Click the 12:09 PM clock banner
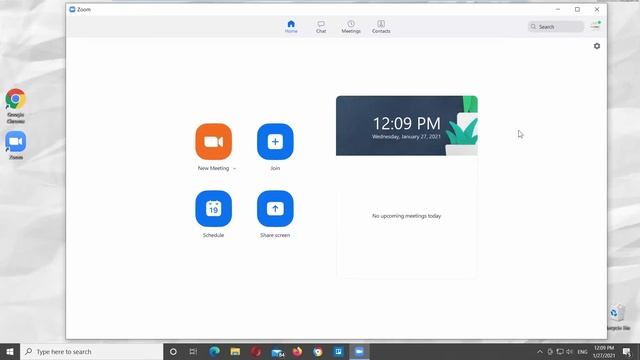The image size is (640, 360). click(407, 126)
